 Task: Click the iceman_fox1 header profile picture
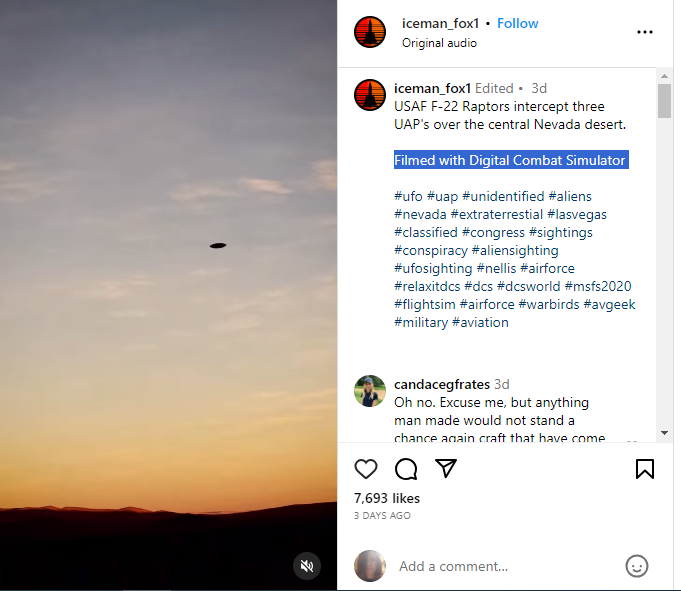click(x=370, y=32)
